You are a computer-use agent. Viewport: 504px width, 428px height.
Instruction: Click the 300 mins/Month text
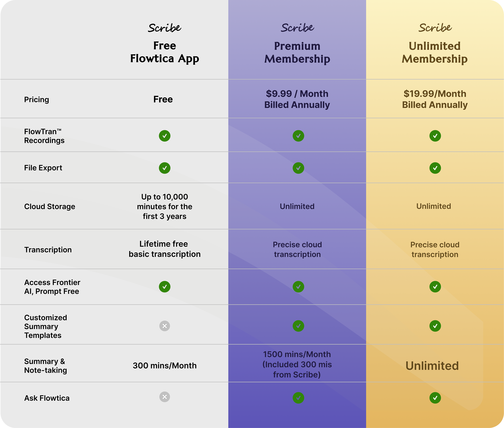[x=164, y=366]
